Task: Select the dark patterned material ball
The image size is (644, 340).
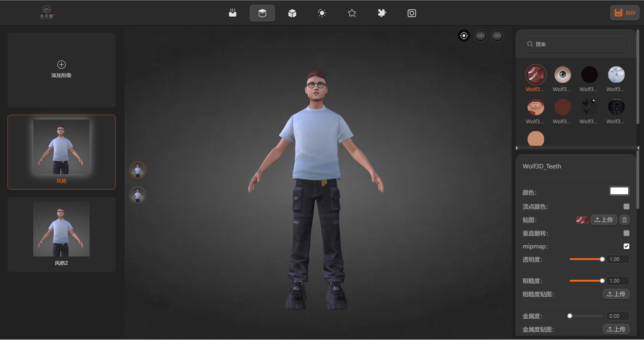Action: coord(616,107)
